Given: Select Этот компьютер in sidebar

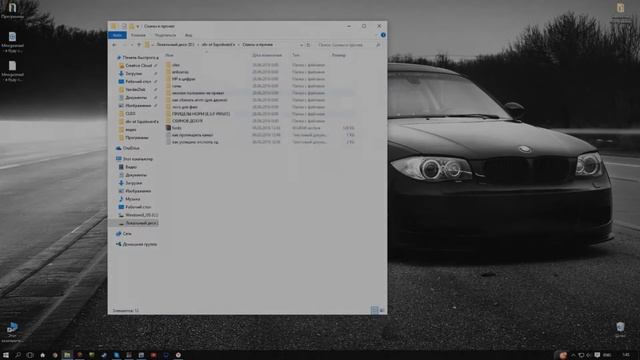Looking at the screenshot, I should [135, 159].
